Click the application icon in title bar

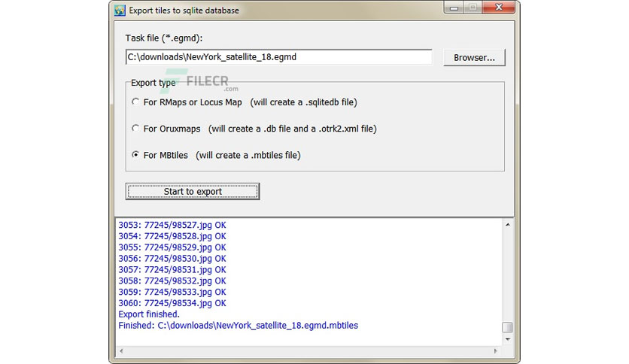[x=120, y=10]
